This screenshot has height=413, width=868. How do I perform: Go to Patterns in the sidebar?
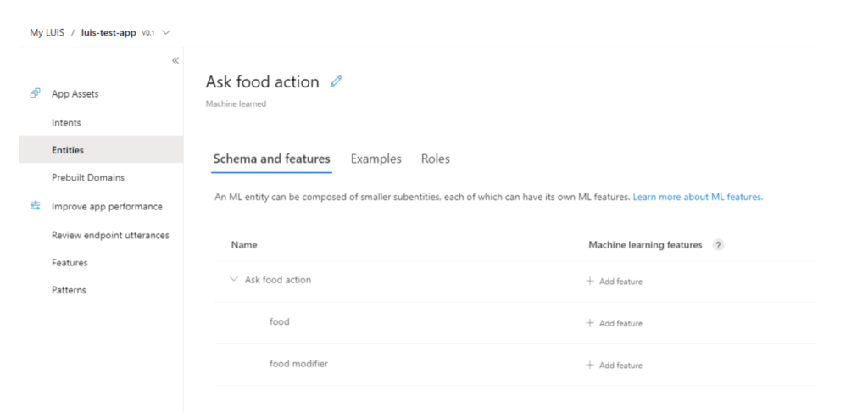pos(69,290)
